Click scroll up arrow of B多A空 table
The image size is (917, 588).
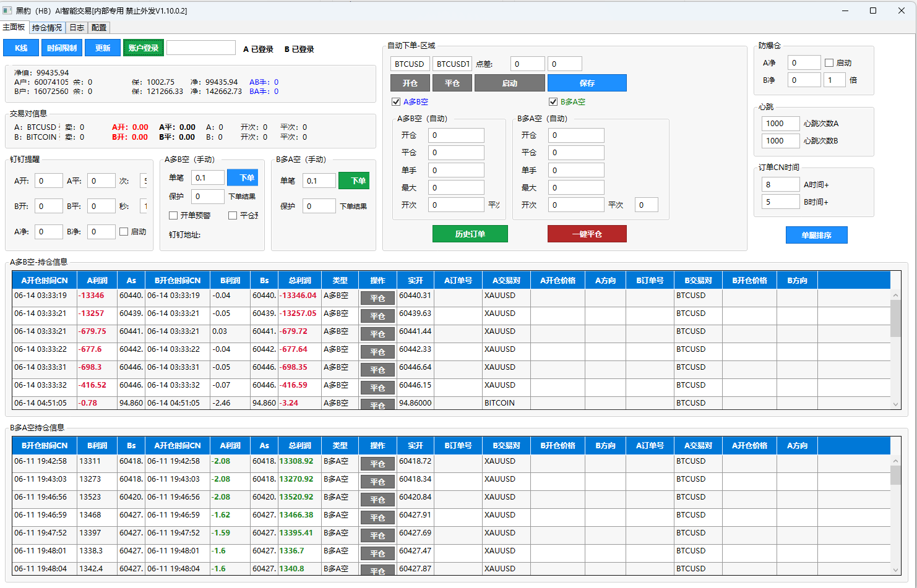(895, 461)
